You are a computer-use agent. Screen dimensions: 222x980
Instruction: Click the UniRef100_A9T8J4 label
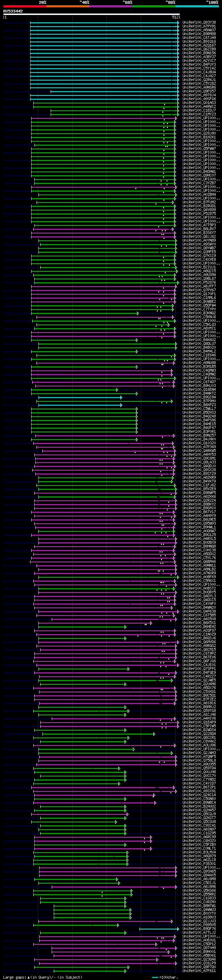pyautogui.click(x=199, y=95)
